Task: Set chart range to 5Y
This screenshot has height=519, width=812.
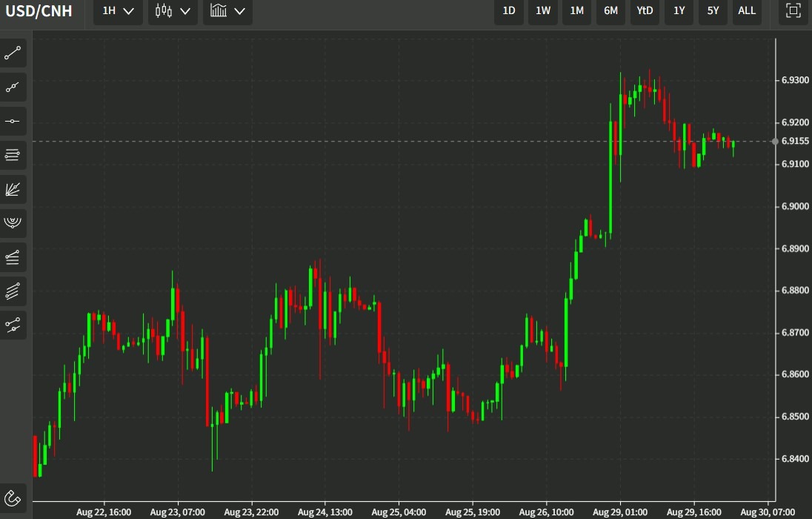Action: click(713, 11)
